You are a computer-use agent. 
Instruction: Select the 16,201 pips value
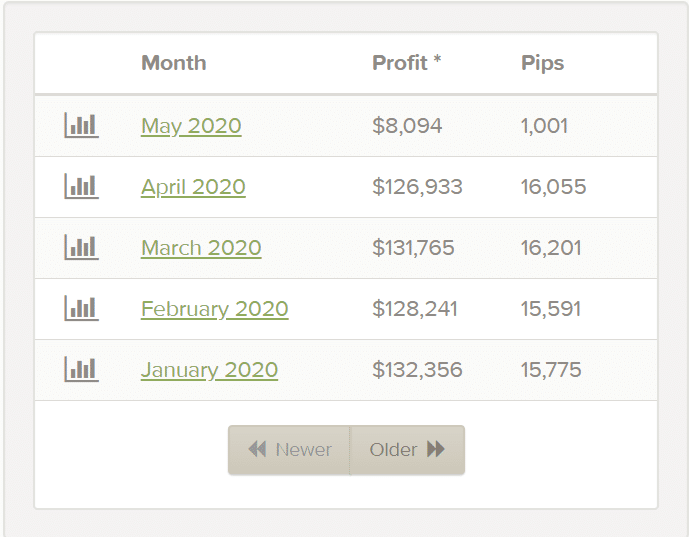(551, 248)
